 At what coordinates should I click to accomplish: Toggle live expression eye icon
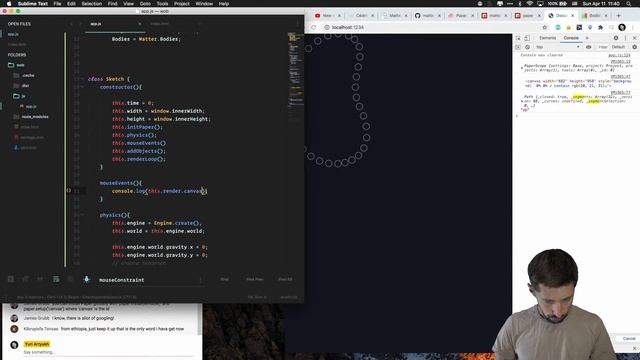(x=588, y=47)
